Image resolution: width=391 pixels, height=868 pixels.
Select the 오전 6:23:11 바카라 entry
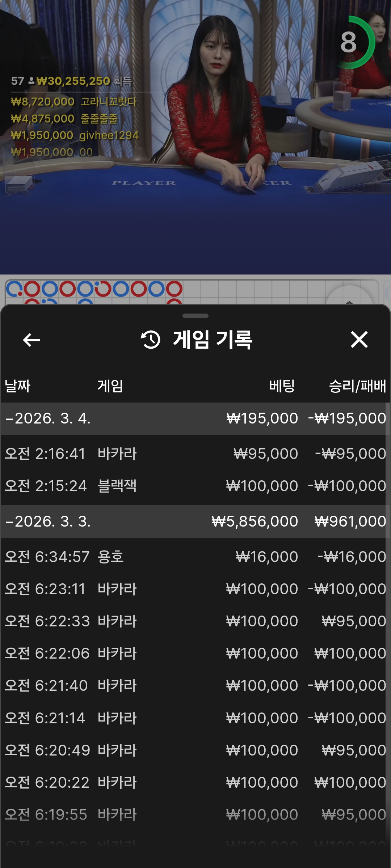(195, 589)
